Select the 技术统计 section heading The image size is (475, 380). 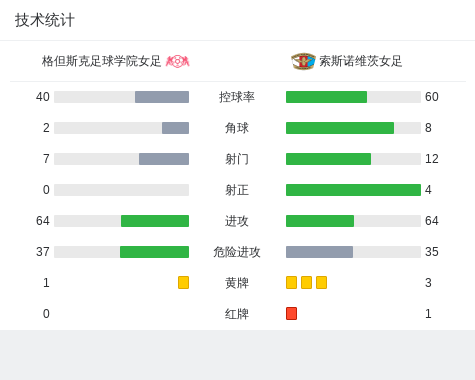pos(44,20)
